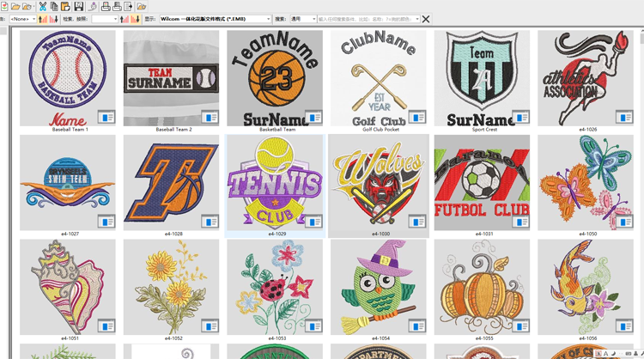
Task: Print selected designs with the first printer icon
Action: 106,7
